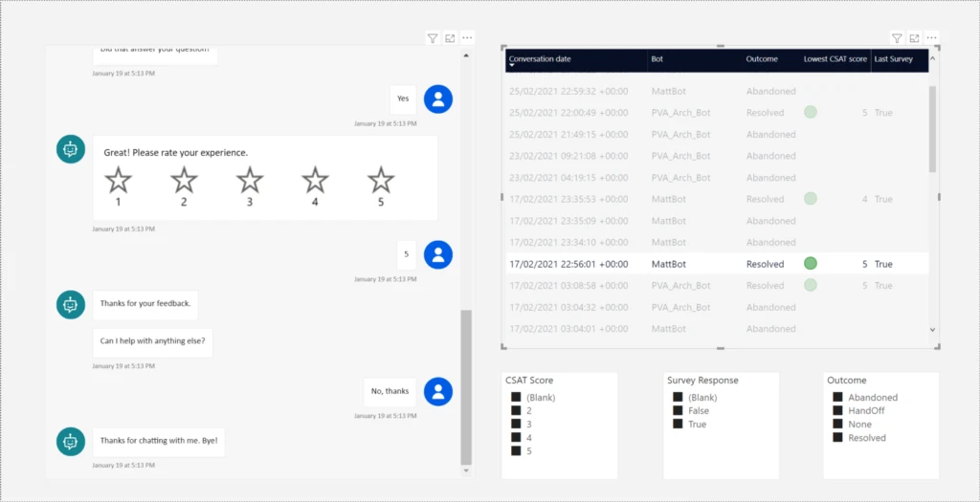Click the Outcome column header

[x=763, y=59]
